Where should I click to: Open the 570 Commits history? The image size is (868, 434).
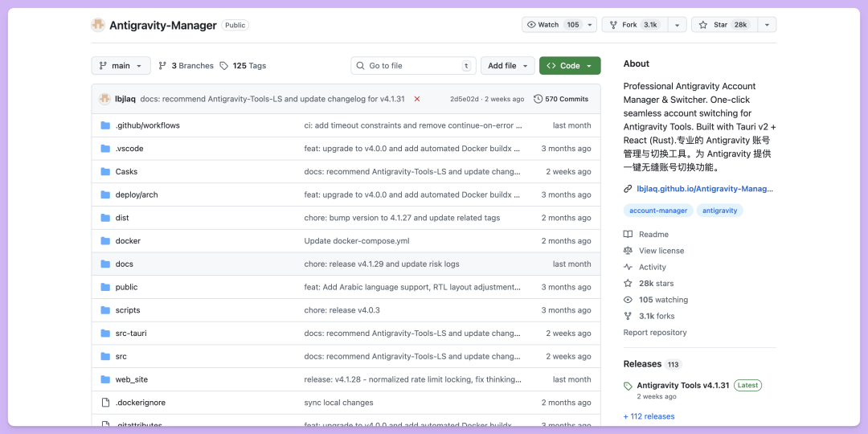[x=561, y=99]
